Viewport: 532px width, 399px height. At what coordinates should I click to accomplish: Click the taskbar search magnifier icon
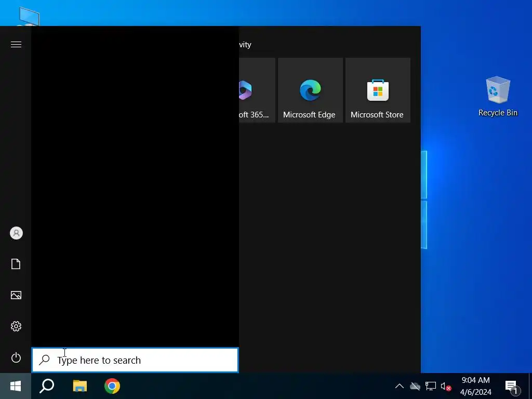tap(47, 386)
